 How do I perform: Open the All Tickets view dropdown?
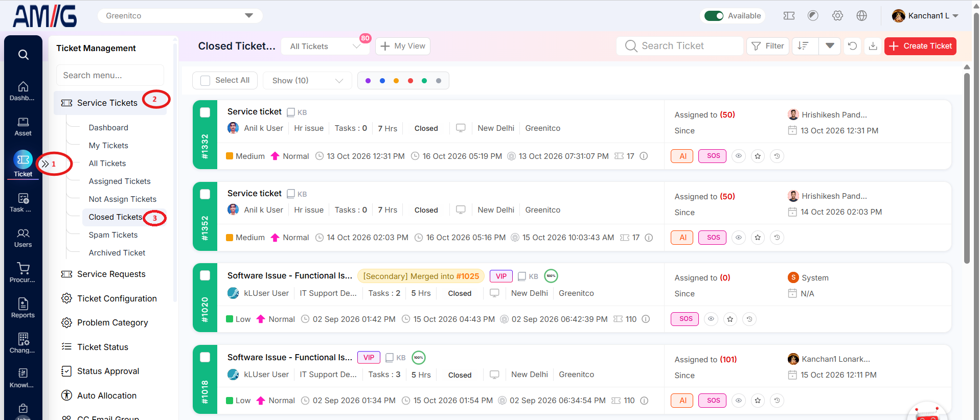pyautogui.click(x=326, y=46)
